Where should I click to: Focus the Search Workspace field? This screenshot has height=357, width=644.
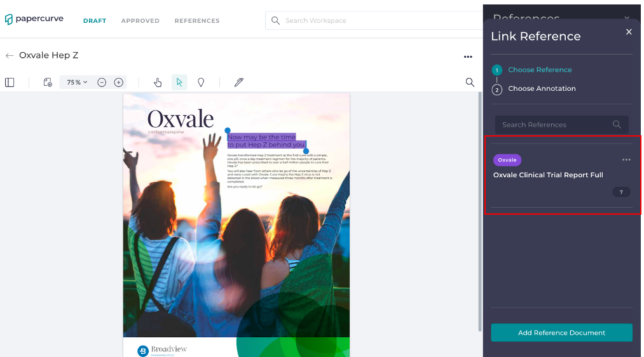point(374,20)
